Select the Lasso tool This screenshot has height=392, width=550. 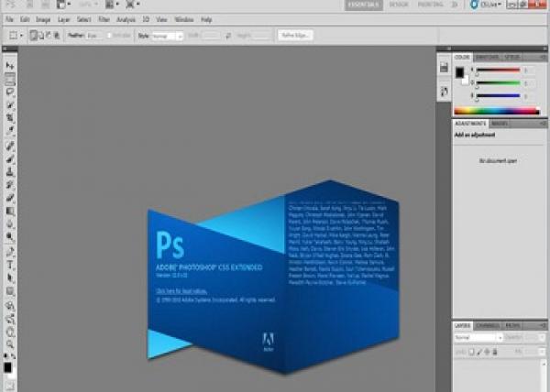(x=10, y=92)
